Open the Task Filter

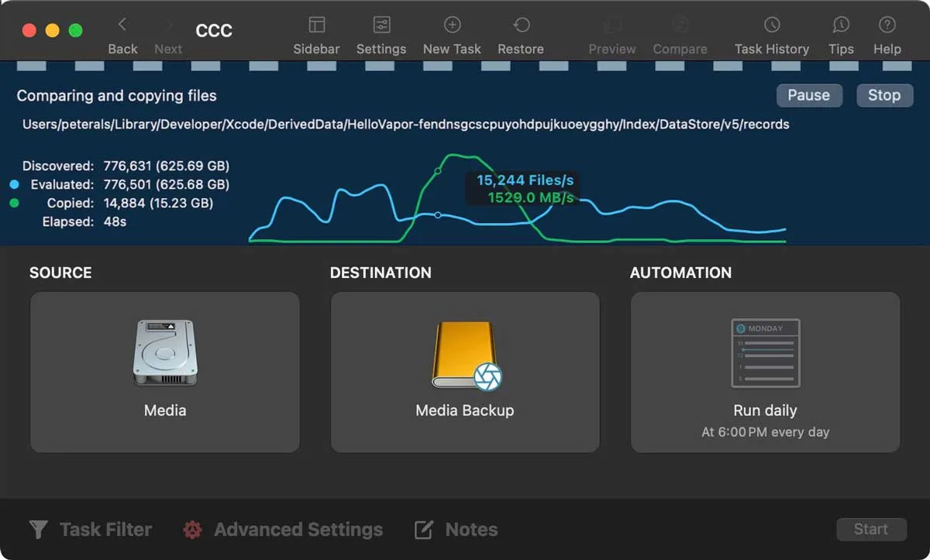pos(91,530)
